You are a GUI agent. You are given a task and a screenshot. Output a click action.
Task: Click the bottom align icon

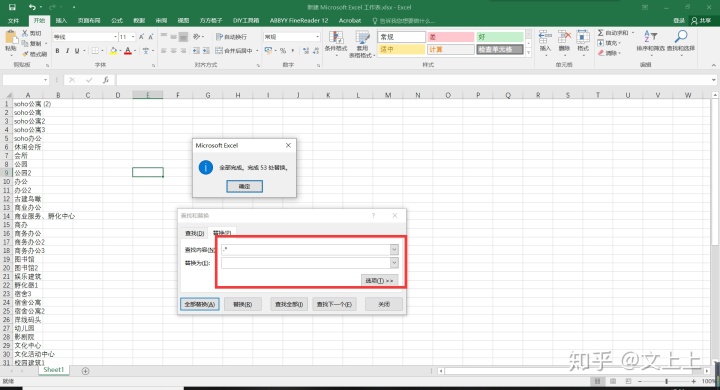pyautogui.click(x=183, y=37)
